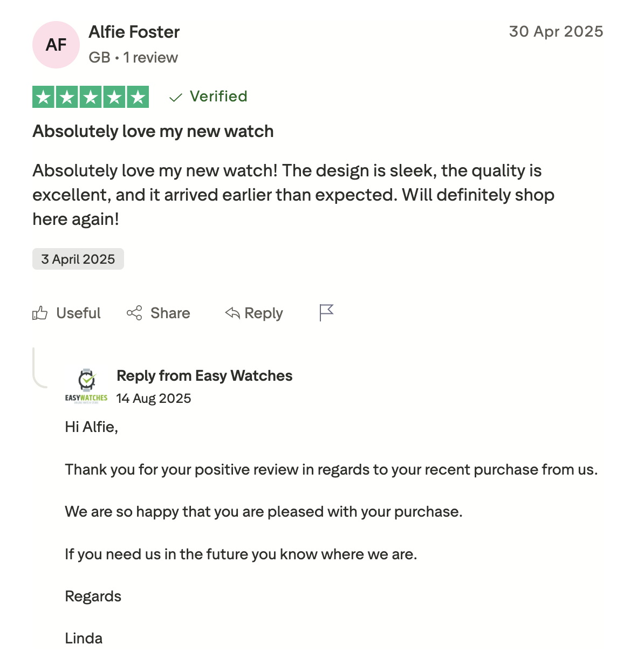The image size is (644, 672).
Task: Click 'Reply from Easy Watches' heading
Action: tap(204, 376)
